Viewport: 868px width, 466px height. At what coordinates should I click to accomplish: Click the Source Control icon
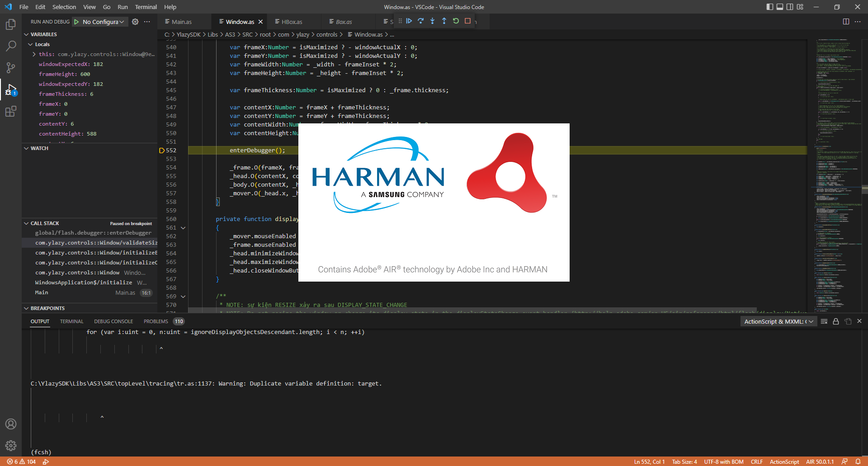[11, 67]
